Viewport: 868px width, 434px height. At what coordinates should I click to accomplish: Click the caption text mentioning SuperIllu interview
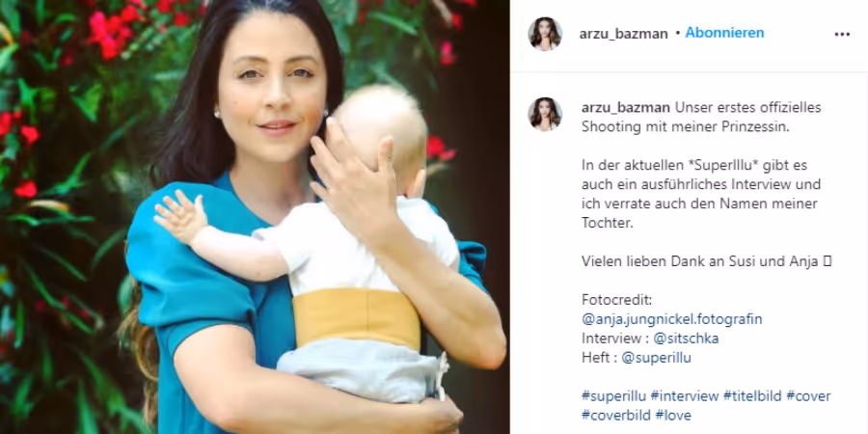point(701,194)
